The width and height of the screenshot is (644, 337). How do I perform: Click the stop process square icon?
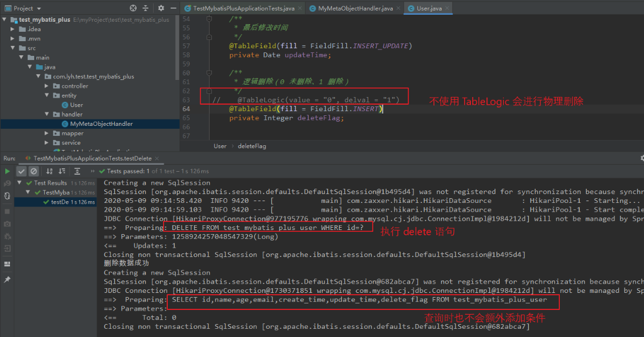(x=7, y=211)
